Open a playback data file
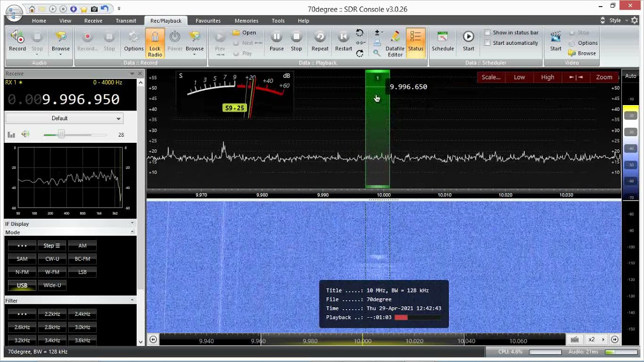 click(245, 33)
